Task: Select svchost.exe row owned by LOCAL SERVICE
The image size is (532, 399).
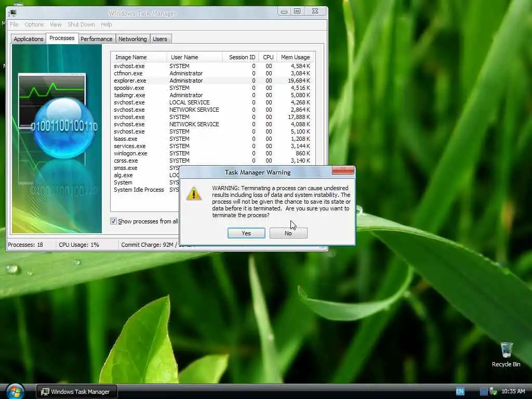Action: [212, 102]
